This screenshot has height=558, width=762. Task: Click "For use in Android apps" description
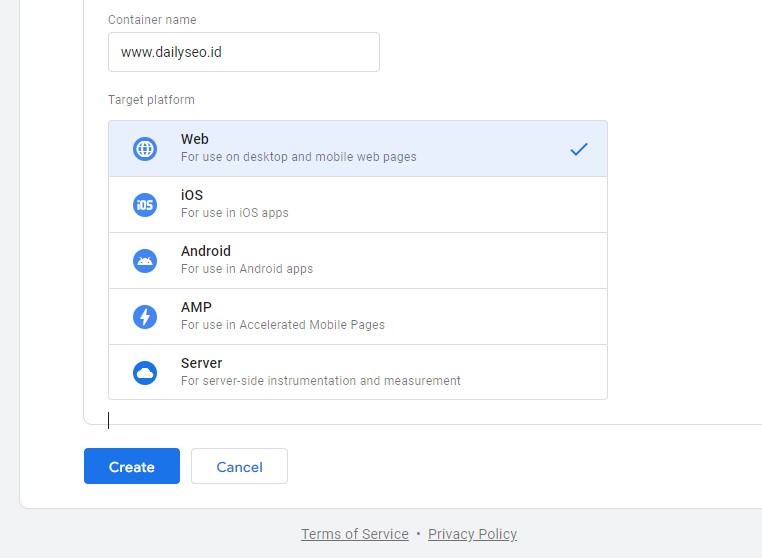pos(247,269)
